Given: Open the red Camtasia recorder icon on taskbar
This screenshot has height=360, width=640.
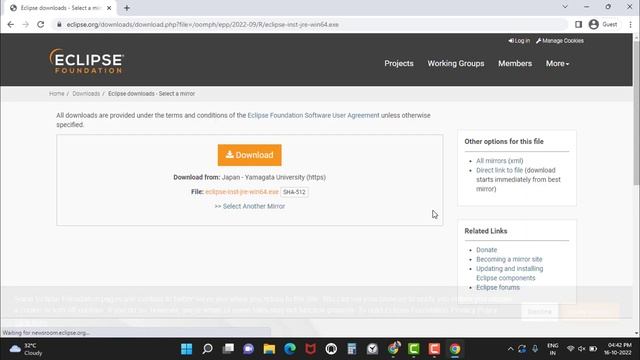Looking at the screenshot, I should (x=434, y=349).
